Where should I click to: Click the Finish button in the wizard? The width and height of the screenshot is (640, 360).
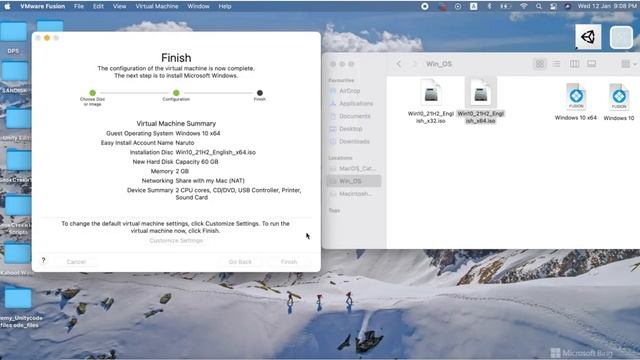[289, 262]
